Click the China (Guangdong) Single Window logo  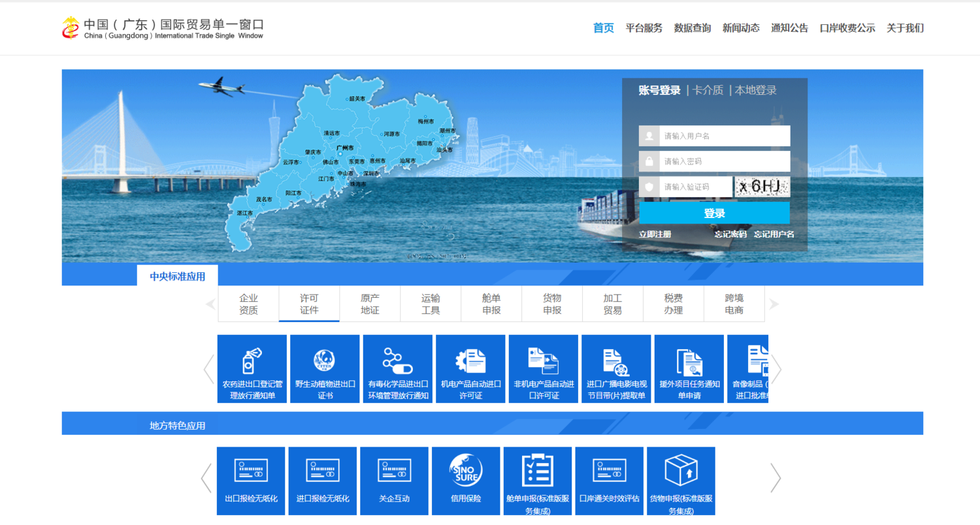tap(163, 28)
